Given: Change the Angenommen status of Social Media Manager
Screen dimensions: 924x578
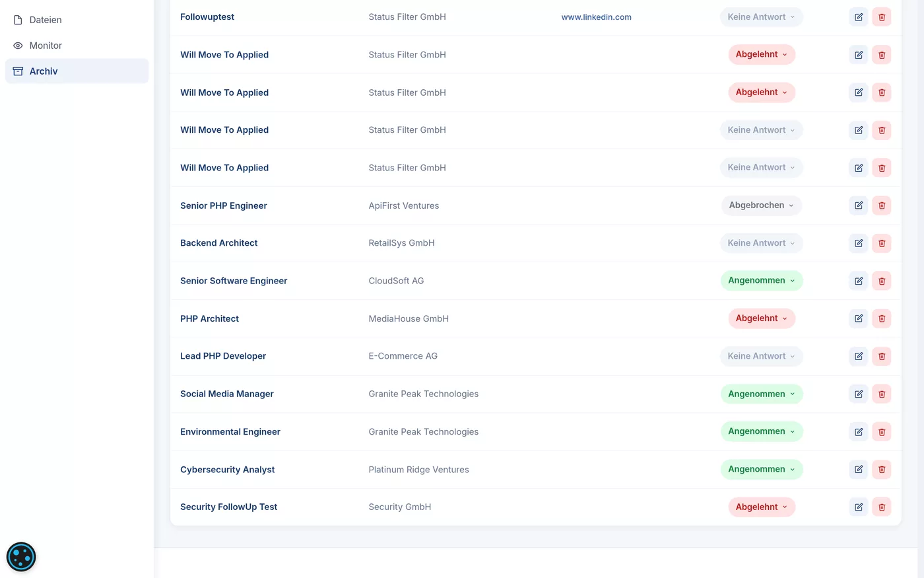Looking at the screenshot, I should coord(762,394).
